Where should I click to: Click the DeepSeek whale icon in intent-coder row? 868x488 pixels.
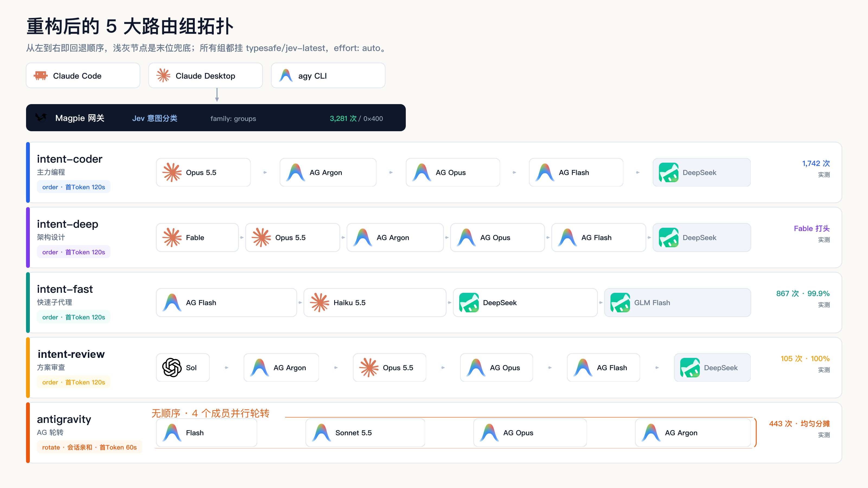tap(669, 172)
